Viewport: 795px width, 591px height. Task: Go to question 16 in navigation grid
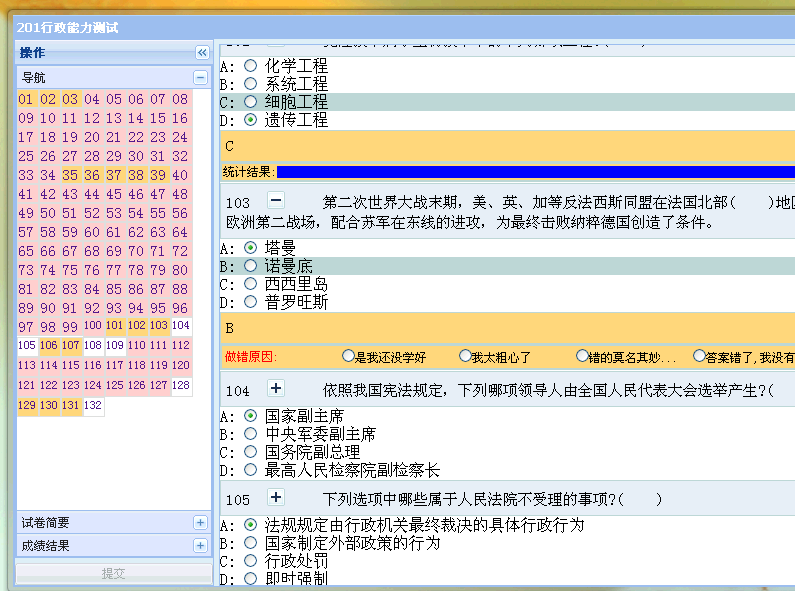pyautogui.click(x=180, y=118)
